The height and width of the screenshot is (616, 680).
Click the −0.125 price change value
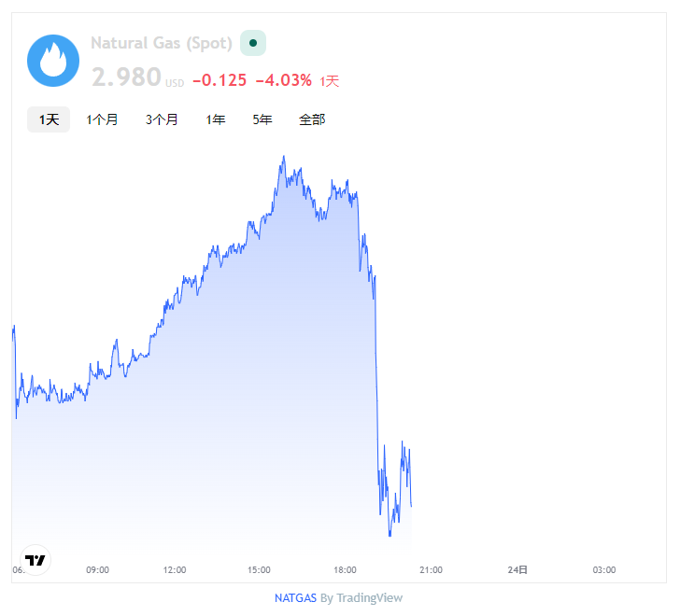click(x=220, y=80)
